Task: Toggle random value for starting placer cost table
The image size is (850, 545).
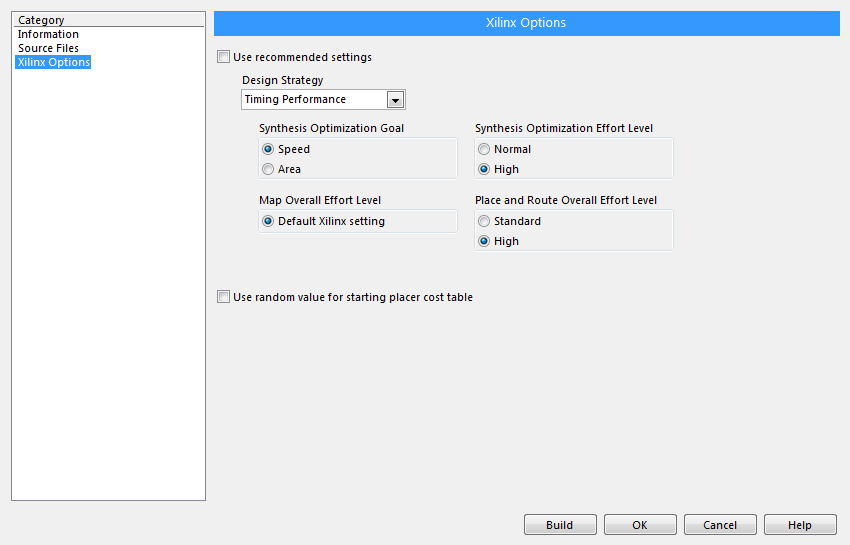Action: coord(223,297)
